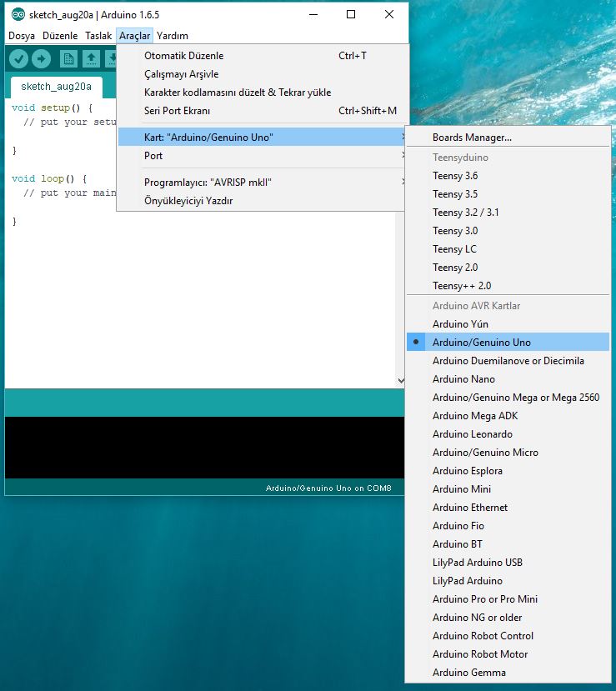Select the Arduino/Genuino Uno radio entry
The width and height of the screenshot is (616, 691).
click(508, 343)
